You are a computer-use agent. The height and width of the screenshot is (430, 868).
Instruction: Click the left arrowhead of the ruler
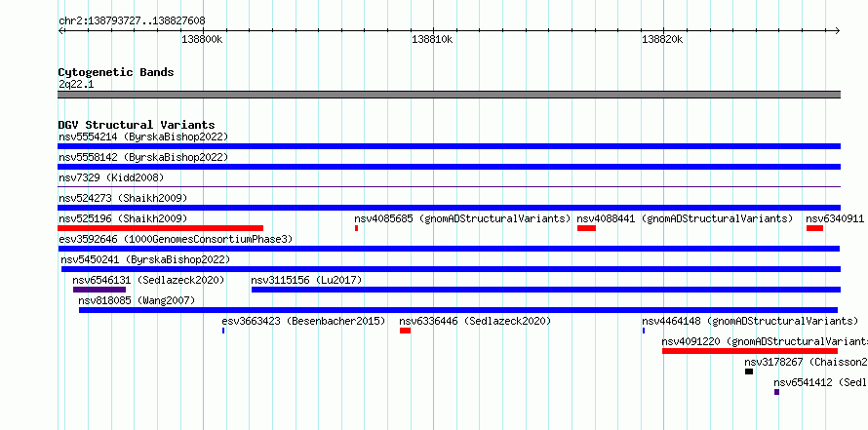[x=60, y=30]
